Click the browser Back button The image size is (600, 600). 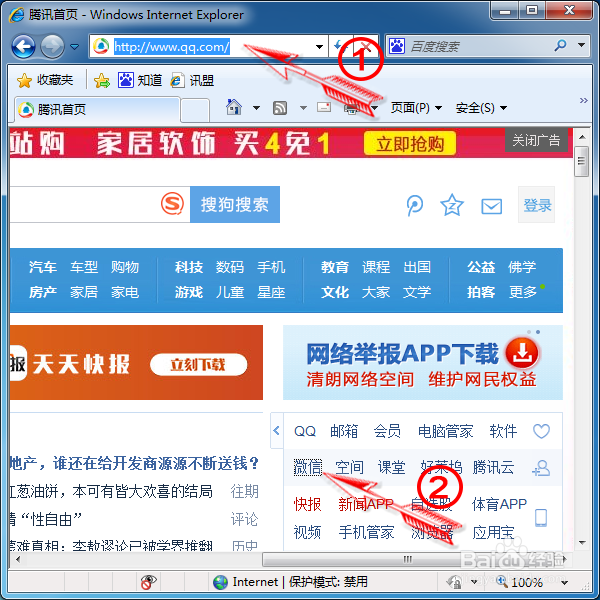(x=23, y=47)
